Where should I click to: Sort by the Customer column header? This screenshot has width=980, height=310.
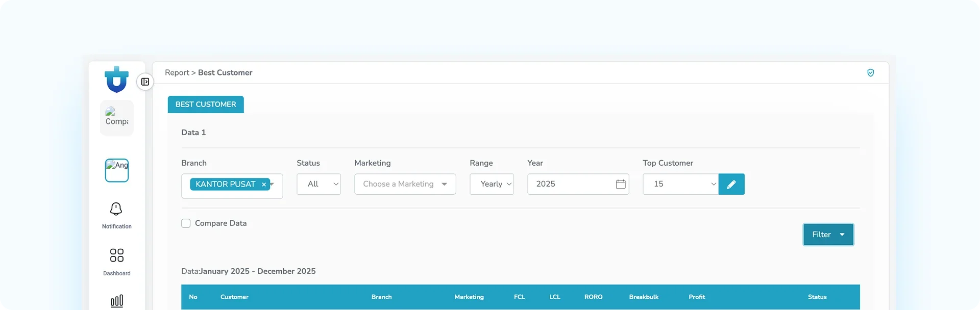[x=234, y=297]
